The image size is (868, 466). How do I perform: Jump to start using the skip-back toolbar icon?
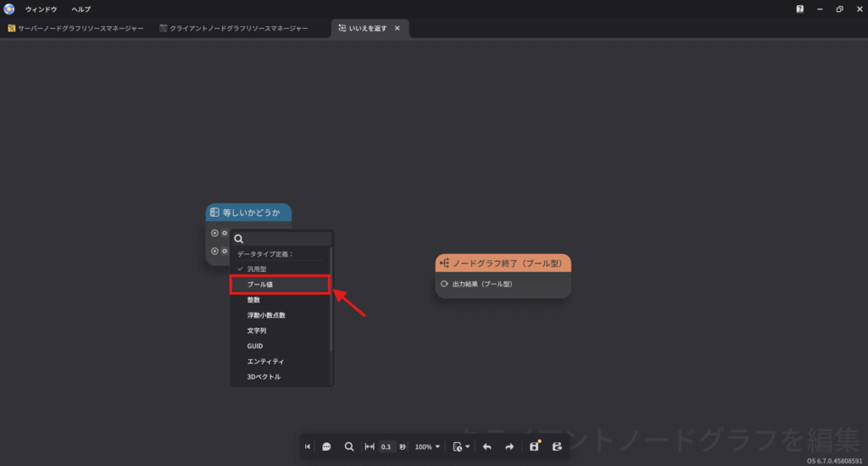pyautogui.click(x=307, y=447)
